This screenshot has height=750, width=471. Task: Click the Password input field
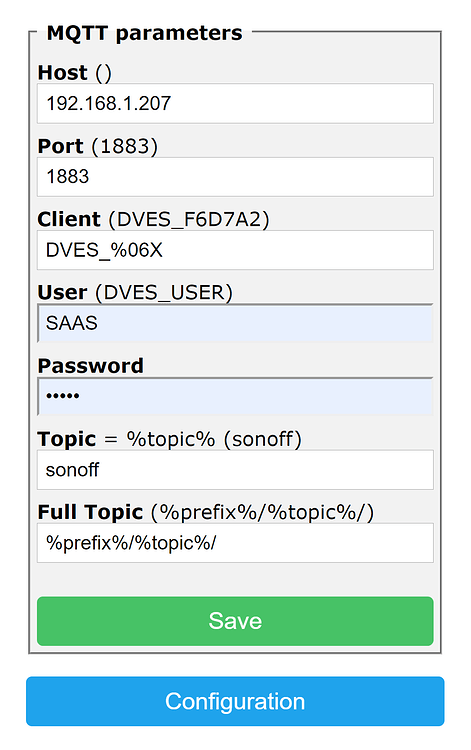235,396
